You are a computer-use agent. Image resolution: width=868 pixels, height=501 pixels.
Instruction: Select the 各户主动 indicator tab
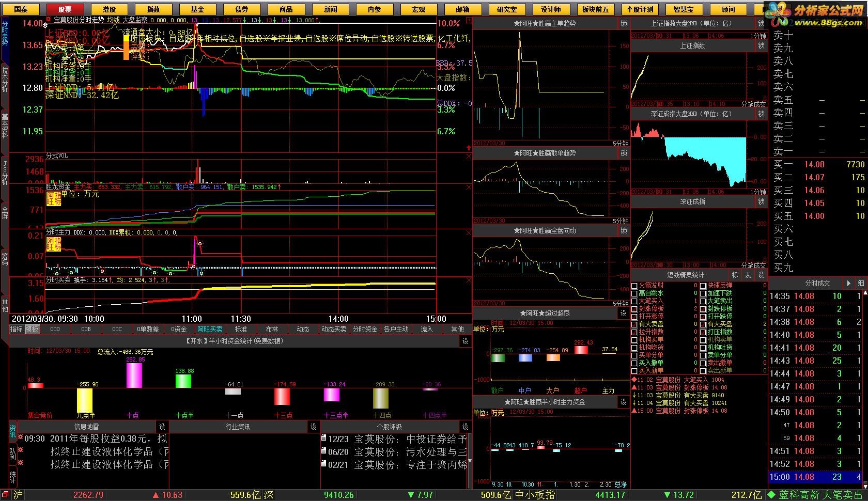[396, 329]
